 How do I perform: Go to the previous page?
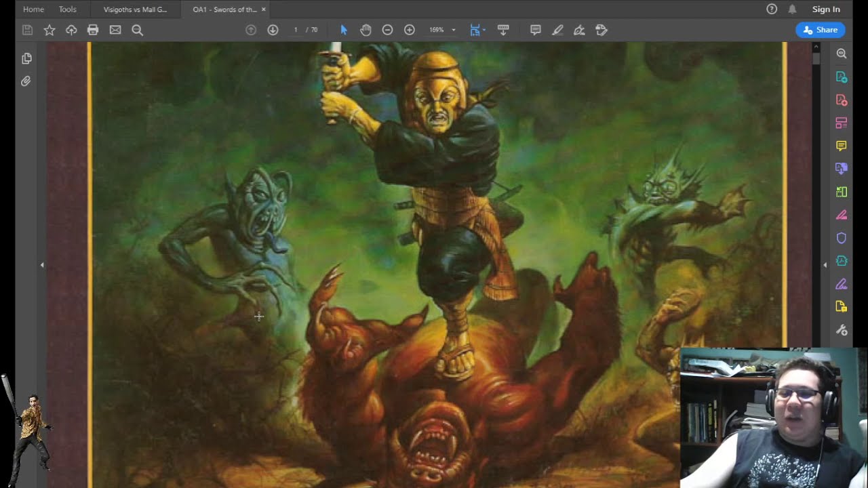click(251, 30)
